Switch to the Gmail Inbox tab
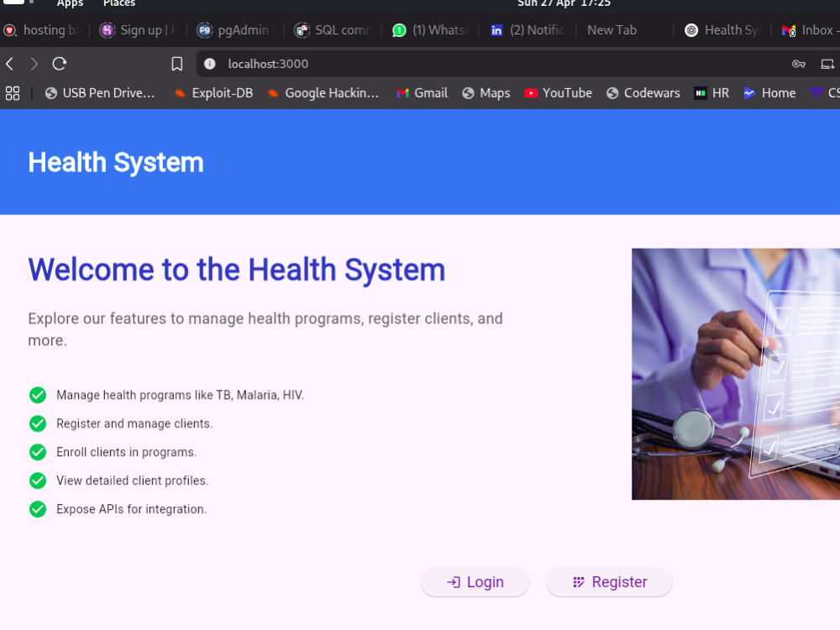The height and width of the screenshot is (630, 840). coord(810,30)
